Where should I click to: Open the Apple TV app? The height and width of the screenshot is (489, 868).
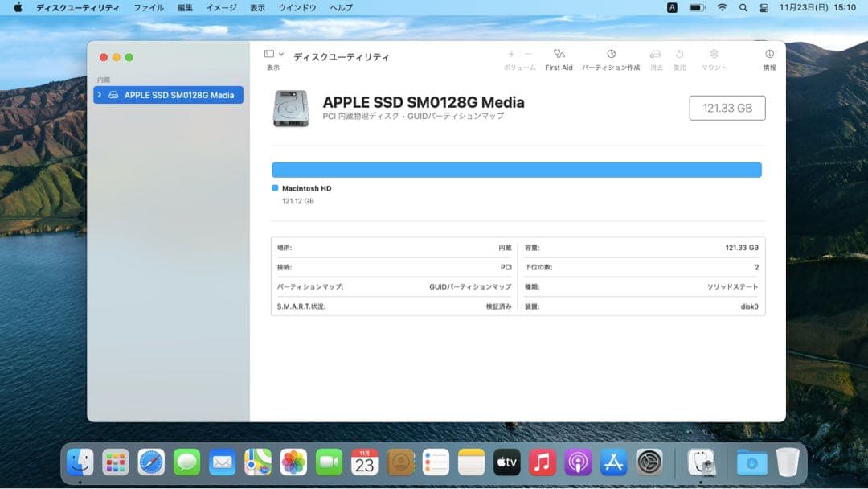506,462
